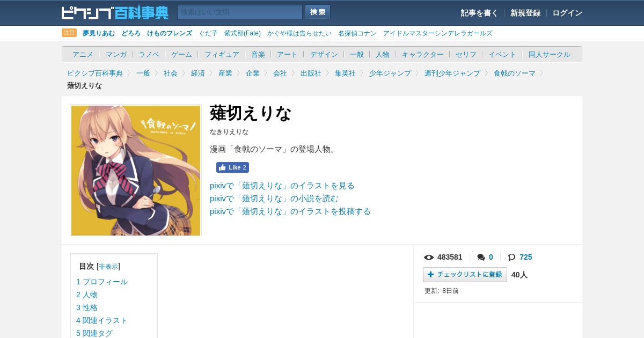Select the アート category tab

pos(287,54)
